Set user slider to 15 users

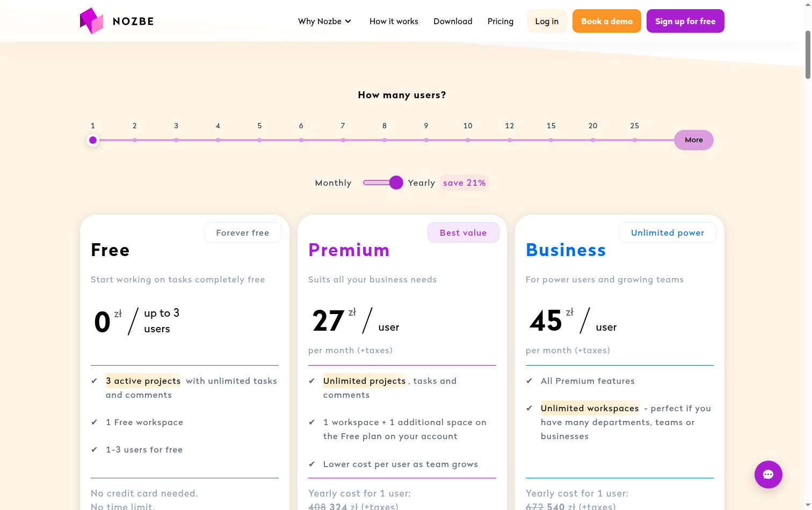[x=551, y=140]
